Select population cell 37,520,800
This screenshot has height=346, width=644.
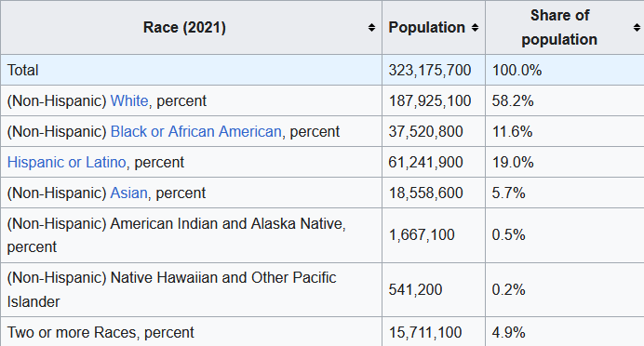(425, 131)
